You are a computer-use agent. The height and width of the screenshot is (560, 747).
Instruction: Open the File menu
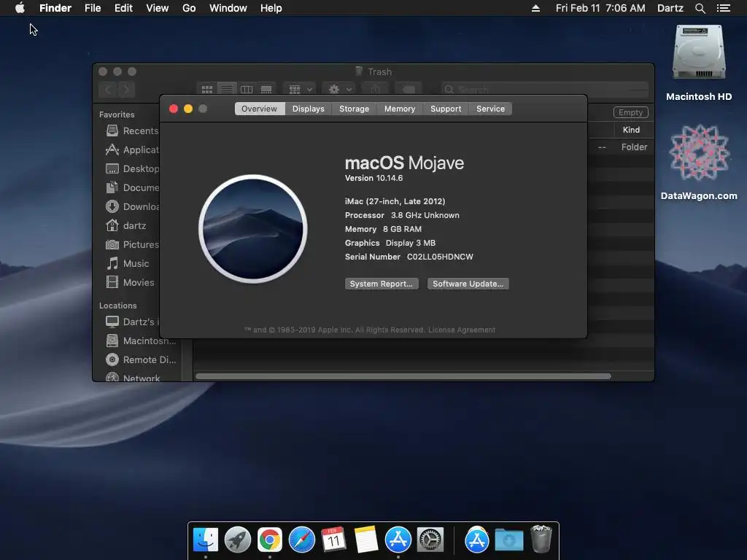coord(93,8)
